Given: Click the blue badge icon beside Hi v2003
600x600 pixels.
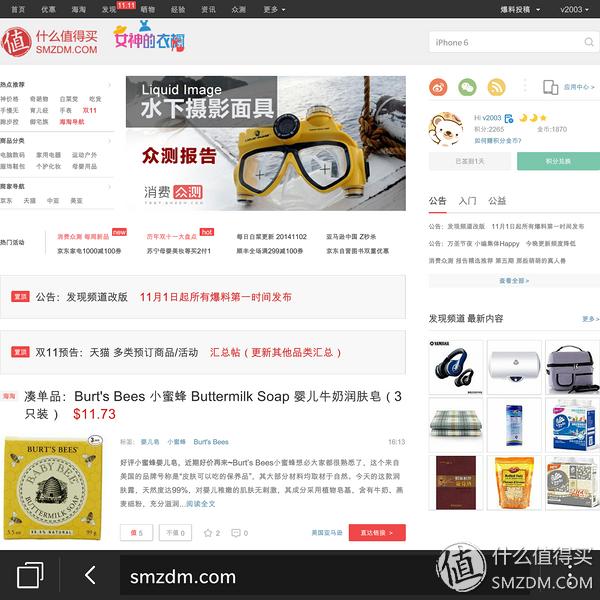Looking at the screenshot, I should pos(509,118).
